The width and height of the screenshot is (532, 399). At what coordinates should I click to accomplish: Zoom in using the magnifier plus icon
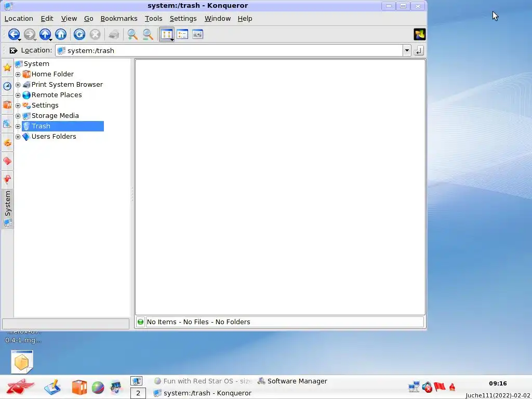(x=132, y=34)
